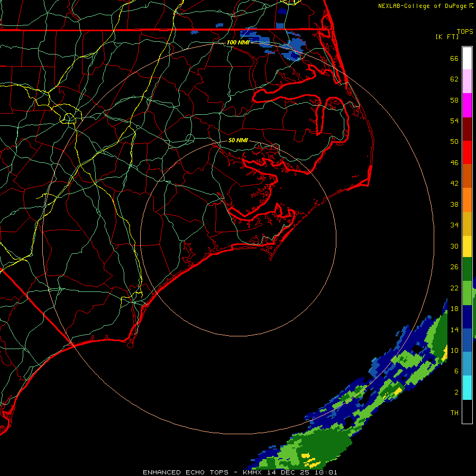Click the "NEXLAB-College of DuPage" label
The height and width of the screenshot is (476, 476).
(422, 6)
